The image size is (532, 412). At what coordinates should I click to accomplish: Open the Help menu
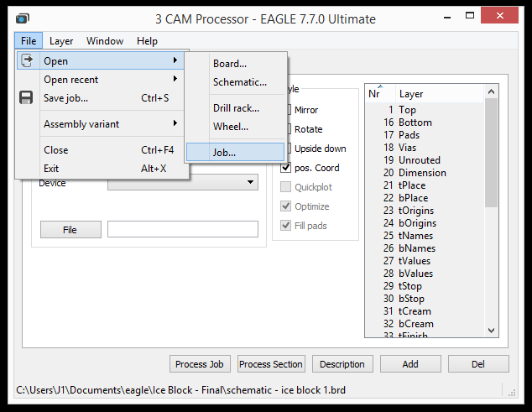click(x=147, y=41)
